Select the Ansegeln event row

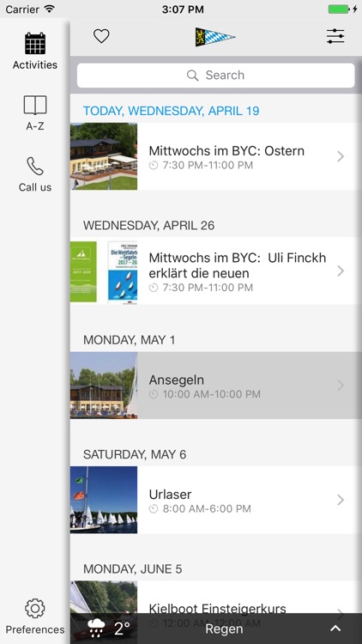[x=216, y=386]
